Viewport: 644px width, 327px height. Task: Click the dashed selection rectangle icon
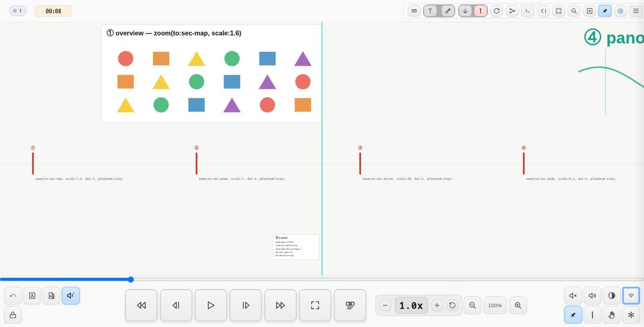(x=558, y=11)
